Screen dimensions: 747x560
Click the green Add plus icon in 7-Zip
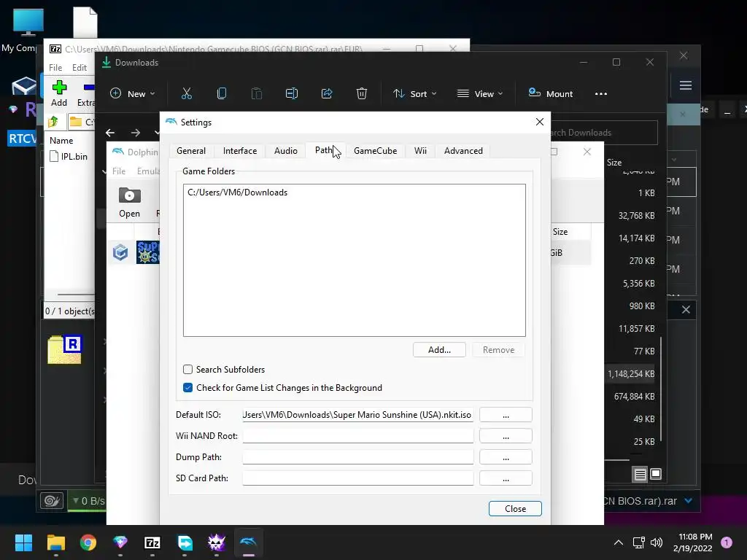tap(59, 87)
